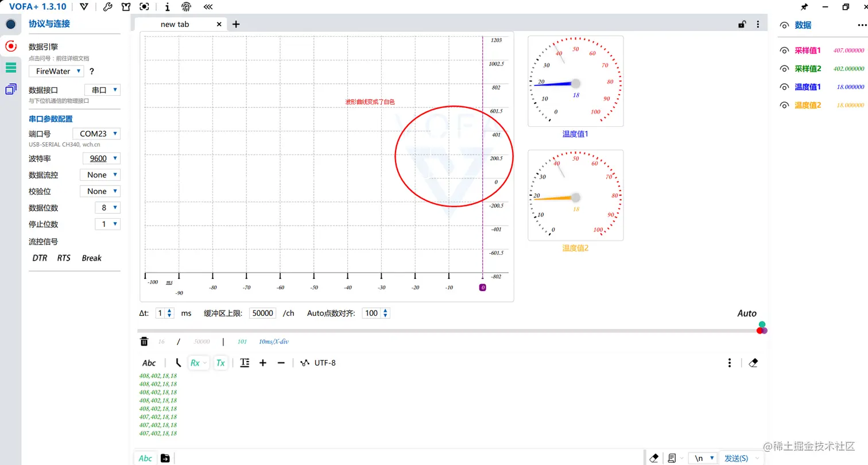868x465 pixels.
Task: Click the UTF-8 encoding label
Action: [325, 363]
